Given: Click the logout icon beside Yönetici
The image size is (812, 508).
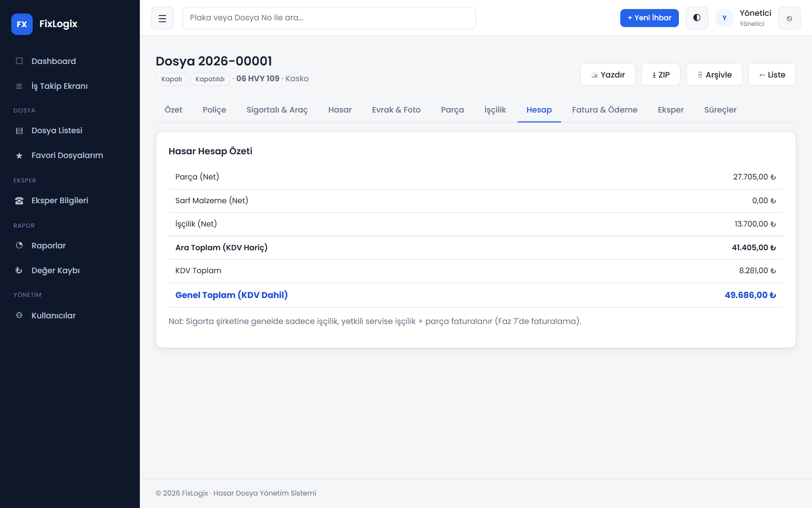Looking at the screenshot, I should point(789,18).
